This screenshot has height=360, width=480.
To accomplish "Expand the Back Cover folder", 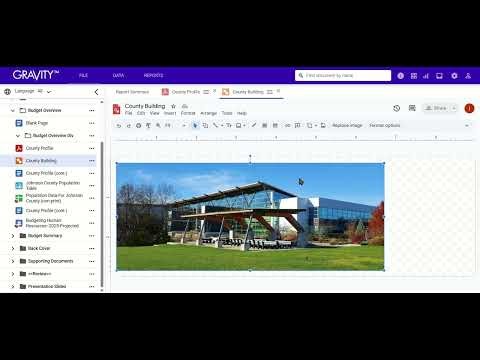I will (13, 249).
